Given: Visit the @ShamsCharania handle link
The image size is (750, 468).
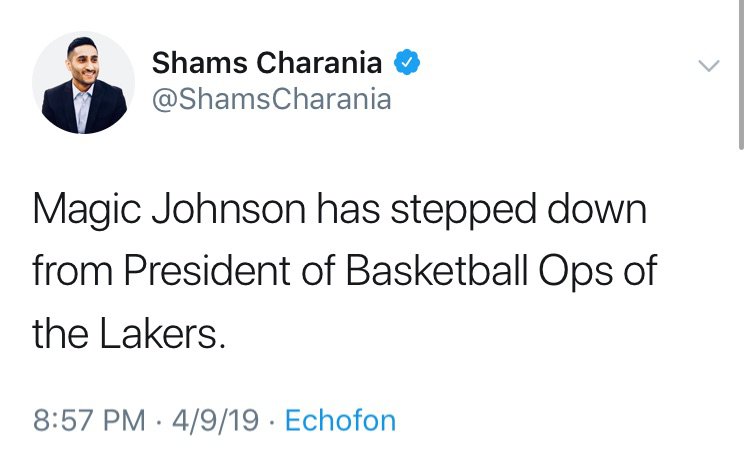Looking at the screenshot, I should point(272,100).
